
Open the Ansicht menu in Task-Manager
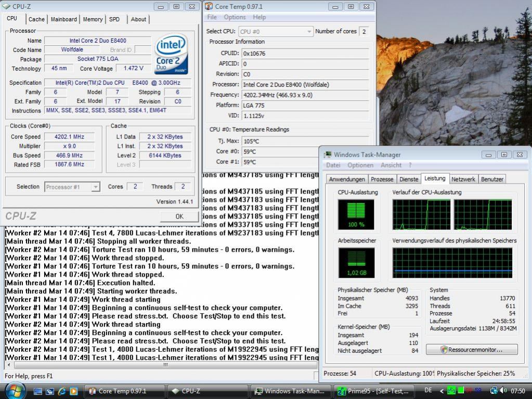tap(391, 165)
